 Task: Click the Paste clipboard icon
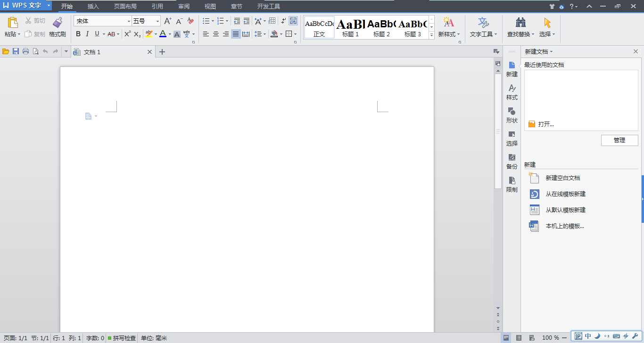[x=13, y=23]
